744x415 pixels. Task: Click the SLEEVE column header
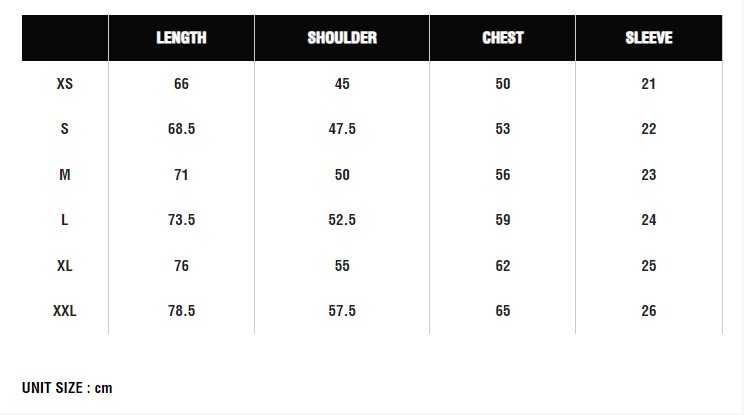click(648, 38)
